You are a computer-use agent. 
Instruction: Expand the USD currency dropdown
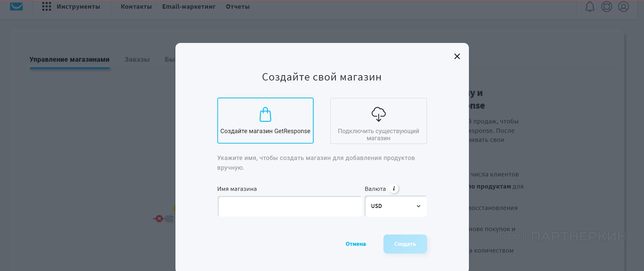point(396,206)
